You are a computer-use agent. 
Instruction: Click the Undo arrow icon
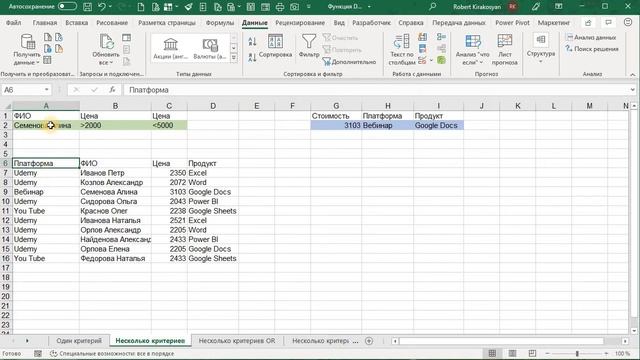pyautogui.click(x=102, y=7)
